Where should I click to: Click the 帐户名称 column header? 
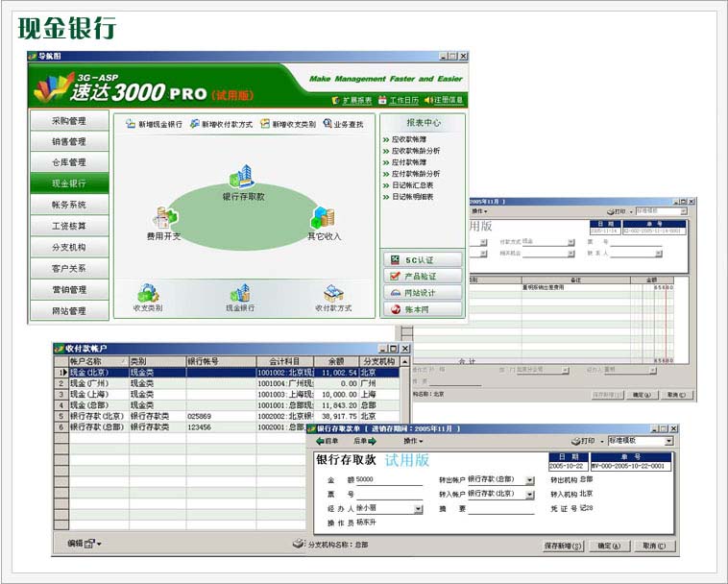point(98,361)
